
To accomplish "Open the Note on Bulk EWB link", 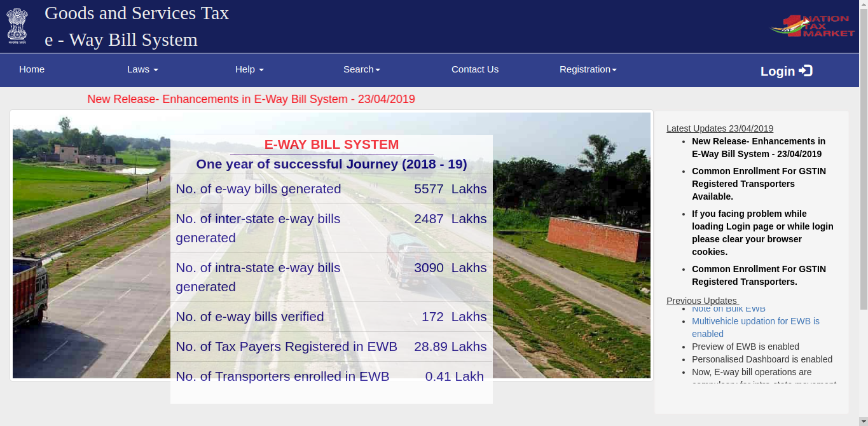I will (x=728, y=308).
